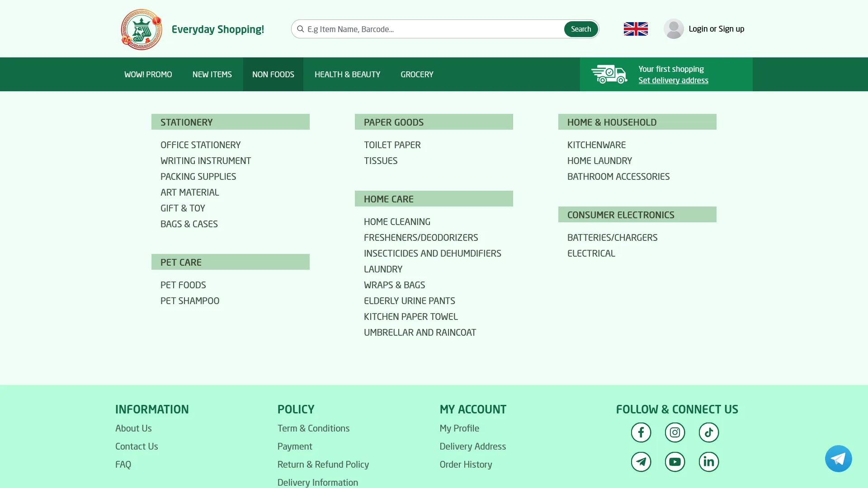Click inside the item search field
This screenshot has width=868, height=488.
click(x=429, y=29)
